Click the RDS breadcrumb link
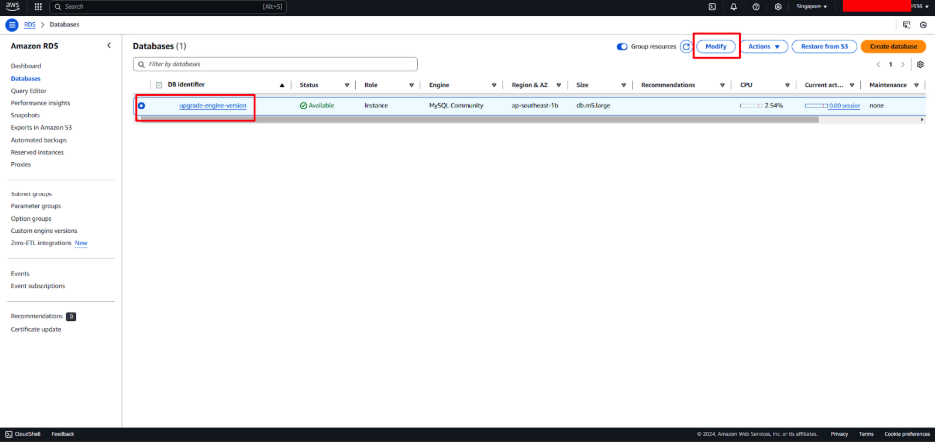938x442 pixels. pyautogui.click(x=29, y=25)
